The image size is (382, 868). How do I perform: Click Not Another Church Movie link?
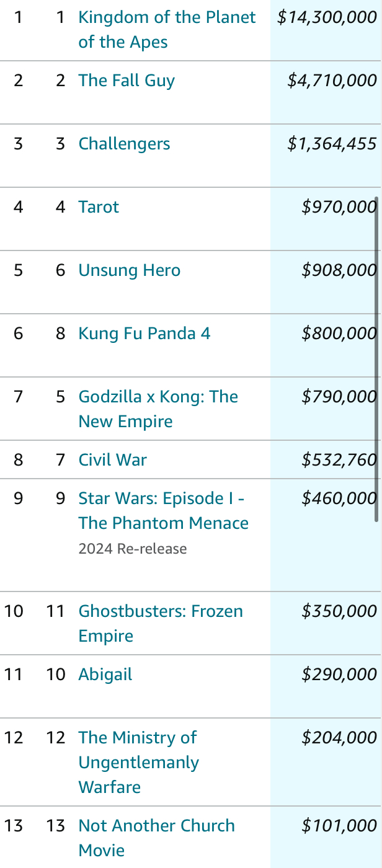[x=156, y=826]
